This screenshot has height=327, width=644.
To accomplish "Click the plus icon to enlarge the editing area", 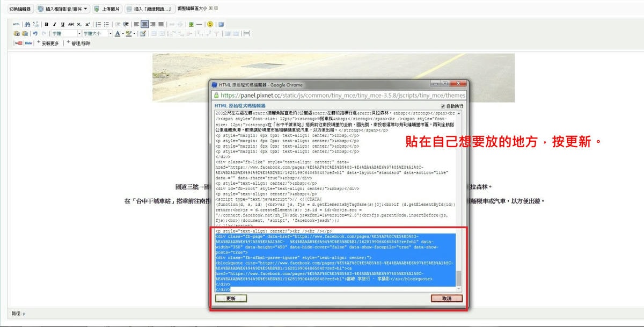I will point(210,8).
